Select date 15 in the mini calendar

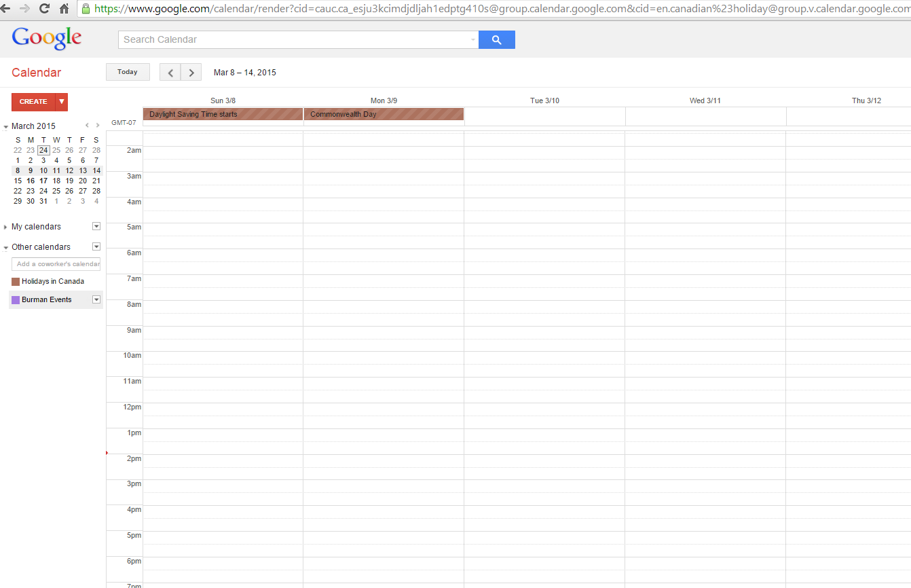(x=18, y=181)
